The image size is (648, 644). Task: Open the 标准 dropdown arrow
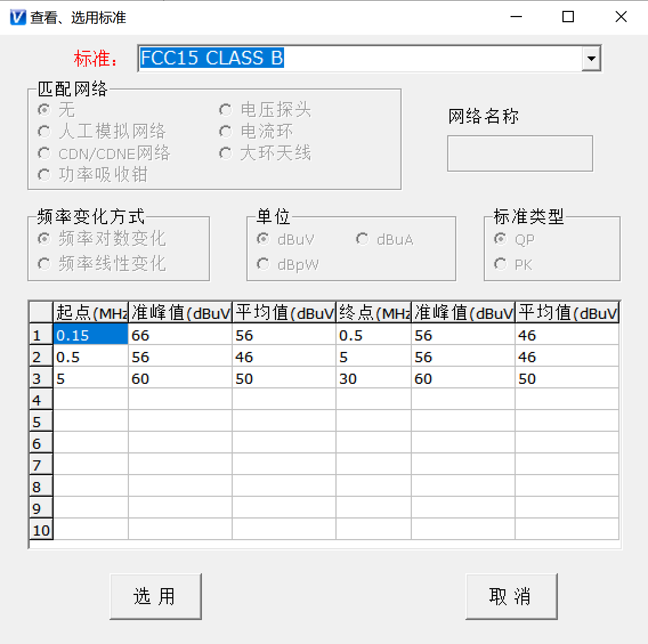click(591, 58)
